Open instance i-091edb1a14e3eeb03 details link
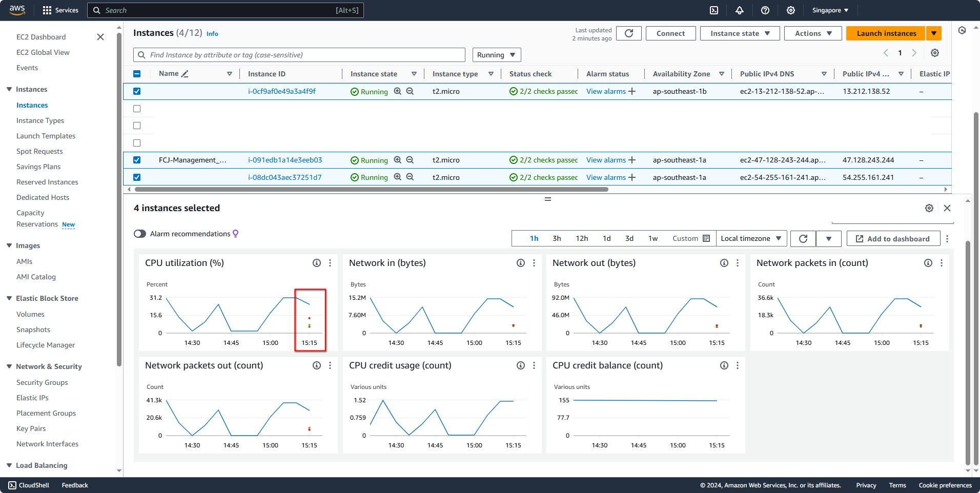Screen dimensions: 980x493 (285, 160)
